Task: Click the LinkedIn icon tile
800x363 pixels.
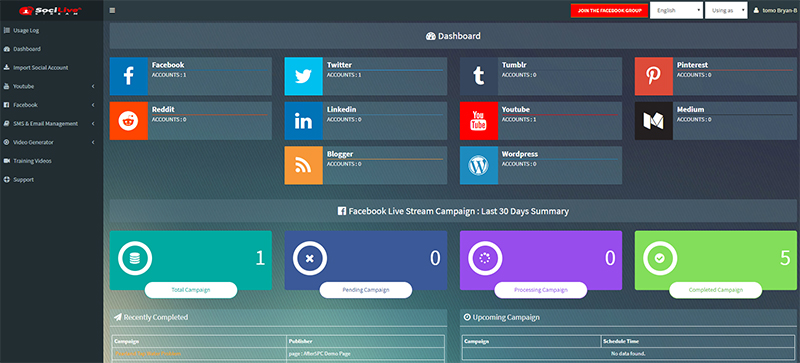Action: pyautogui.click(x=304, y=120)
